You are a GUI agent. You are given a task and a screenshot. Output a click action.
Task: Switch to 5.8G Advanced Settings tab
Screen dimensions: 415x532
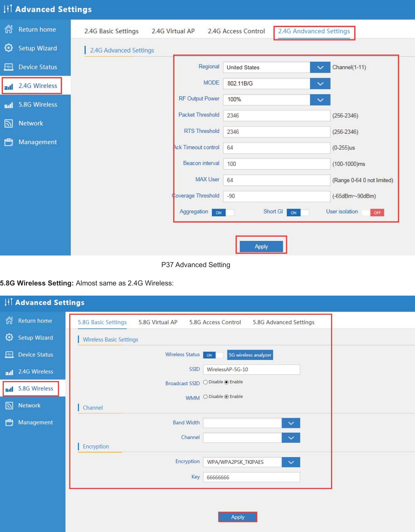[284, 322]
